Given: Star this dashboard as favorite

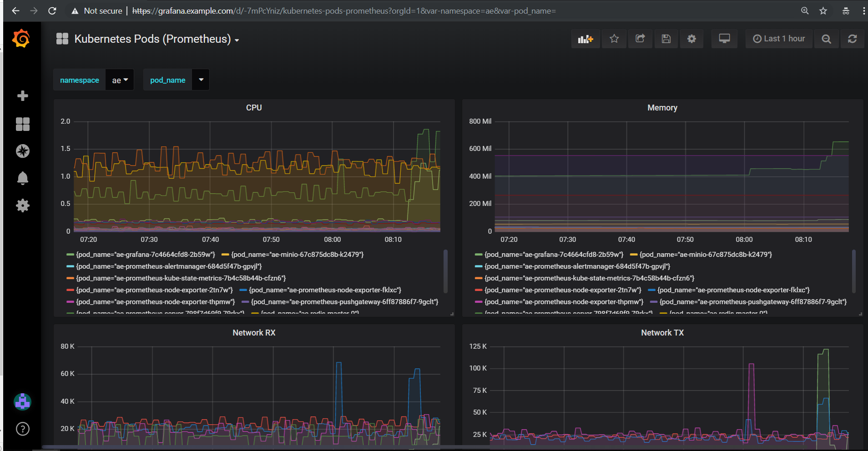Looking at the screenshot, I should (x=614, y=39).
